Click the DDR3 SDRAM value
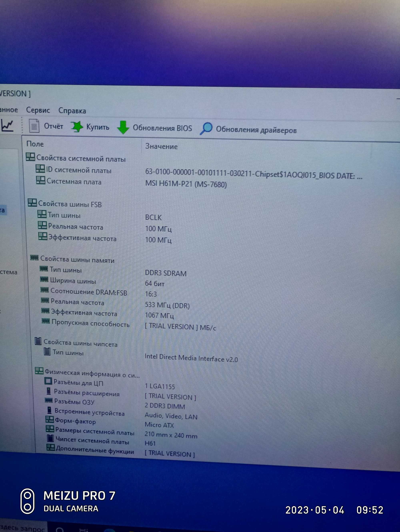This screenshot has height=532, width=400. tap(166, 273)
